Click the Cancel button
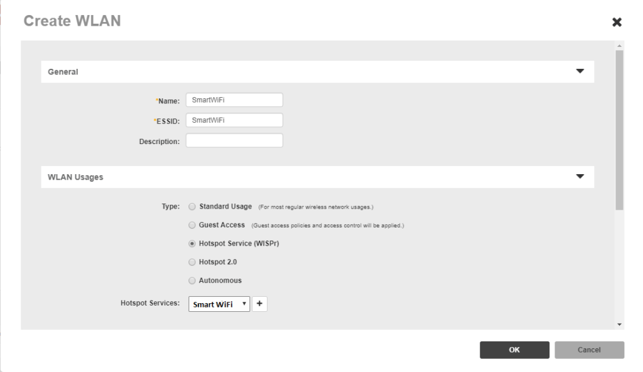The height and width of the screenshot is (372, 643). tap(589, 350)
